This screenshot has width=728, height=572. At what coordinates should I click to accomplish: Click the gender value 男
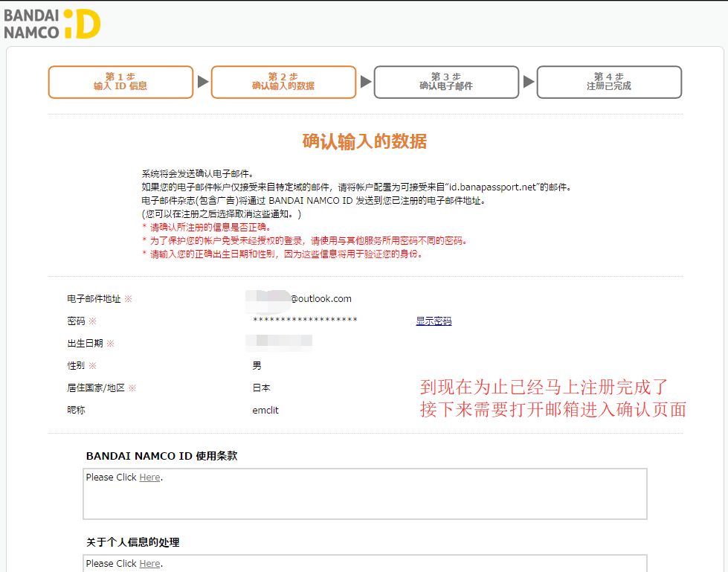tap(257, 365)
